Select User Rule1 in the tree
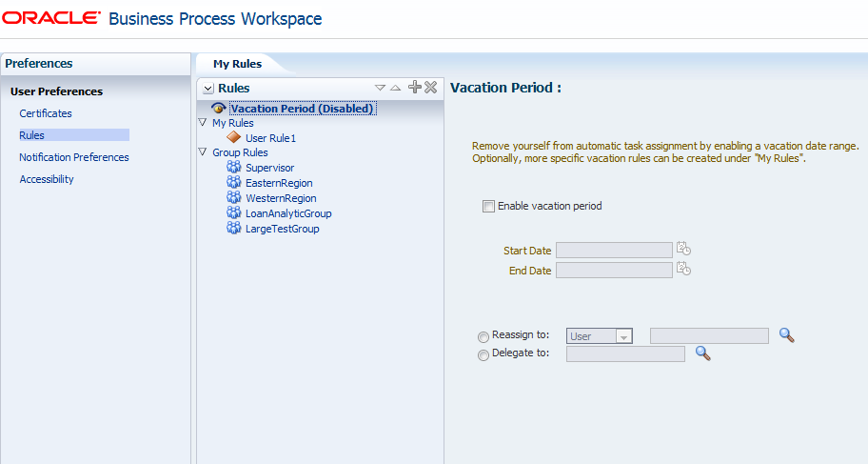 click(x=270, y=138)
